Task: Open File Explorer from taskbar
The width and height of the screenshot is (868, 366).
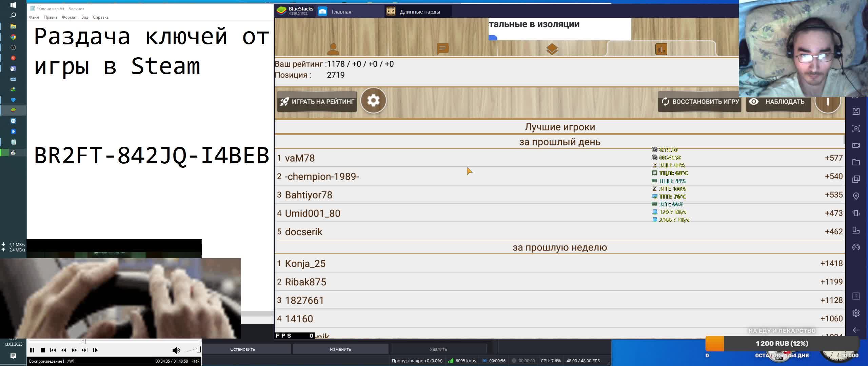Action: pyautogui.click(x=13, y=26)
